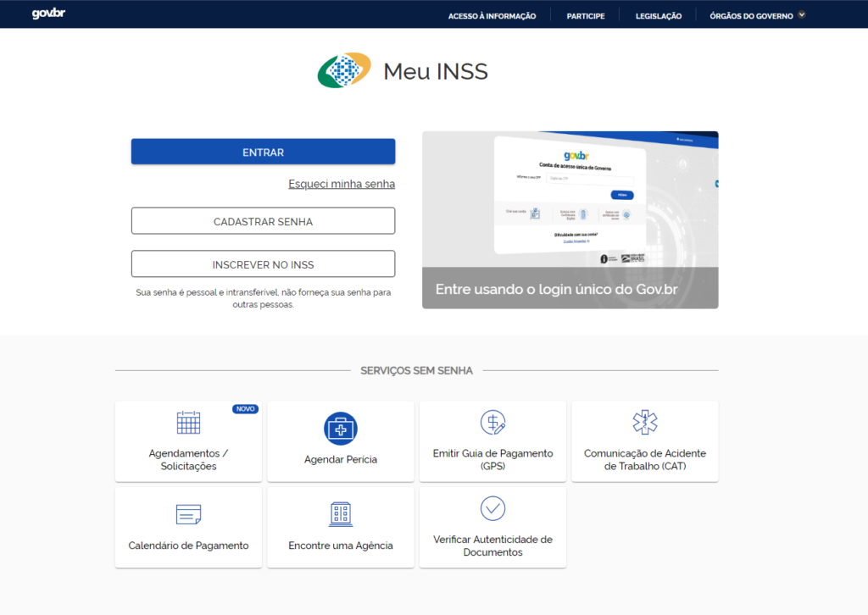Screen dimensions: 868x615
Task: Click the Agendar Perícia label
Action: click(341, 460)
